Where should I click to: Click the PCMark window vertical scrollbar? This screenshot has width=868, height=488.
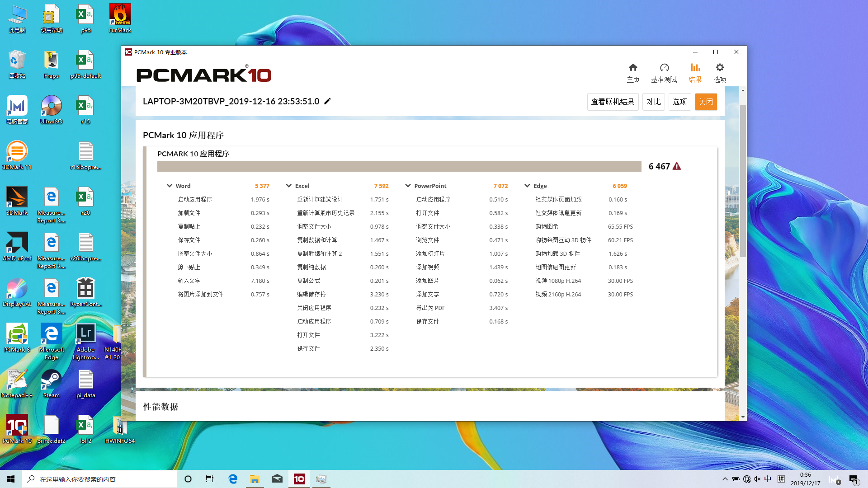click(x=743, y=181)
